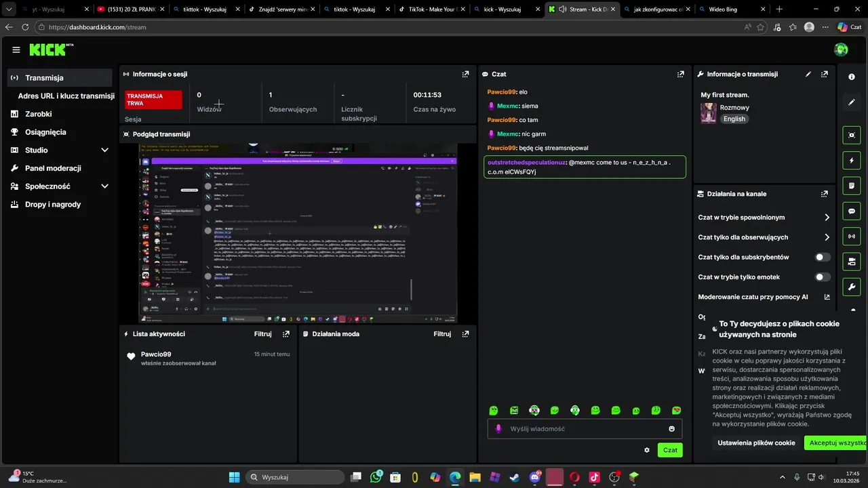Open the emoji picker in chat input

(672, 429)
